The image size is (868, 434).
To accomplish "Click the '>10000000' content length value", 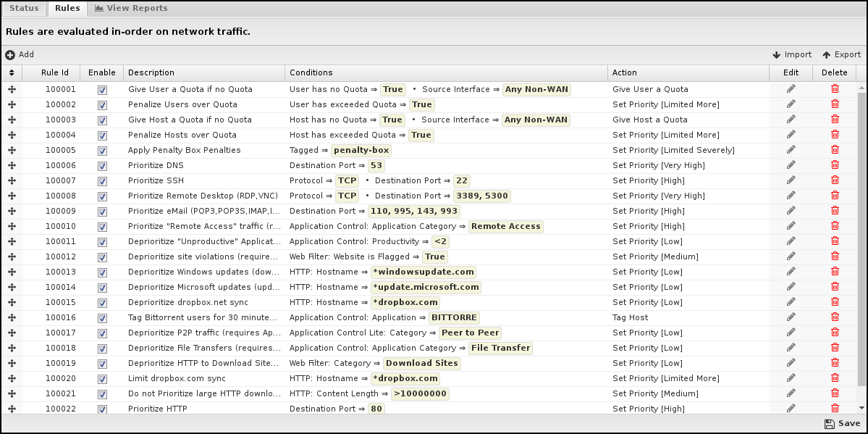I will coord(420,393).
